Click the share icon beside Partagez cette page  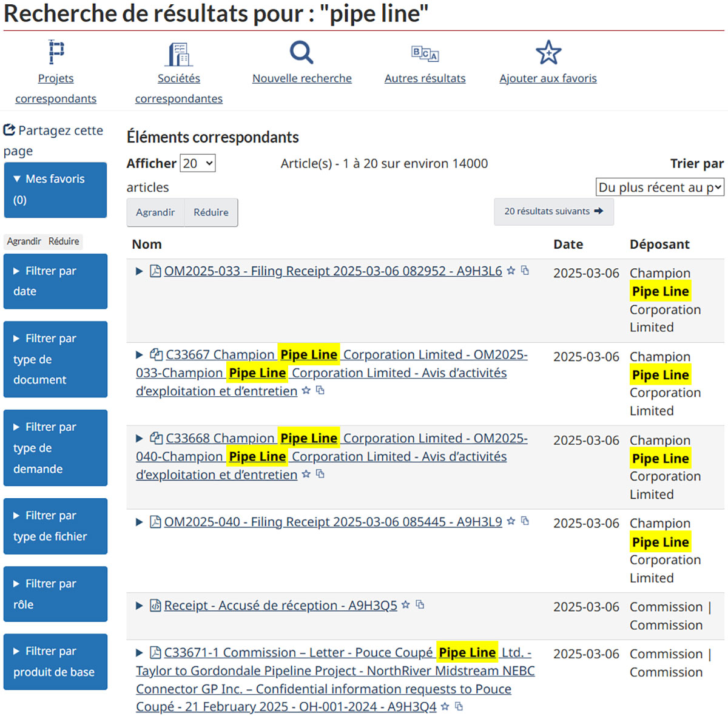pyautogui.click(x=9, y=130)
